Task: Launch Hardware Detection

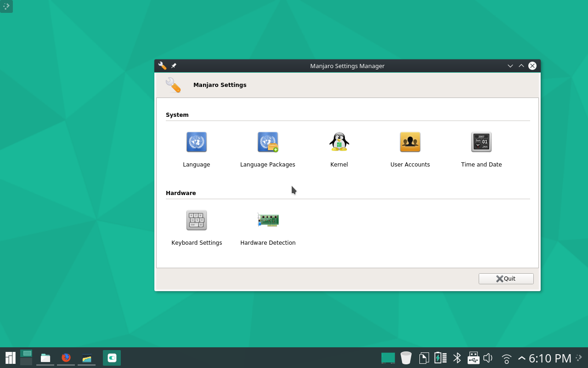Action: 267,220
